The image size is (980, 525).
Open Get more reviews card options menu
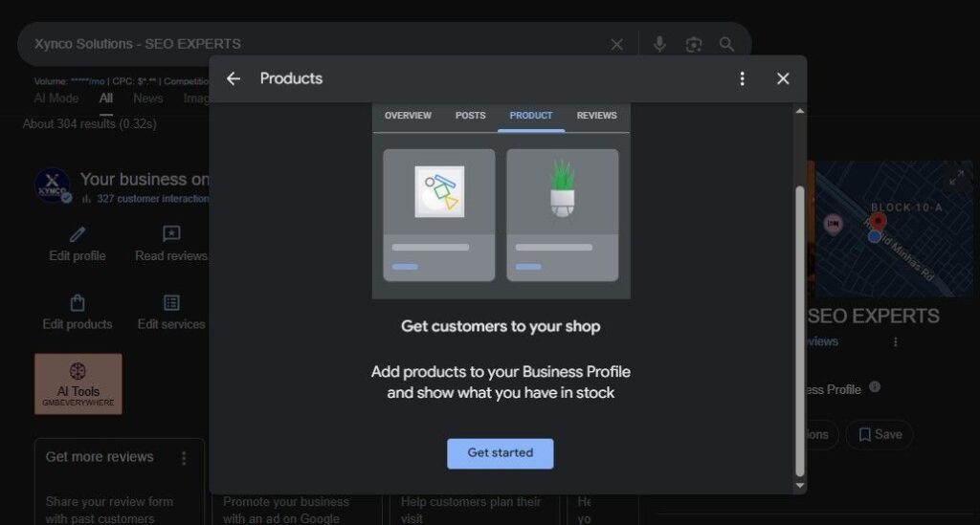(184, 459)
